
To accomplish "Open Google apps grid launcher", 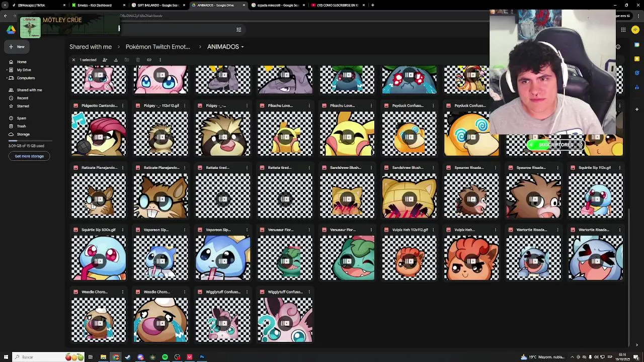I will click(x=623, y=30).
